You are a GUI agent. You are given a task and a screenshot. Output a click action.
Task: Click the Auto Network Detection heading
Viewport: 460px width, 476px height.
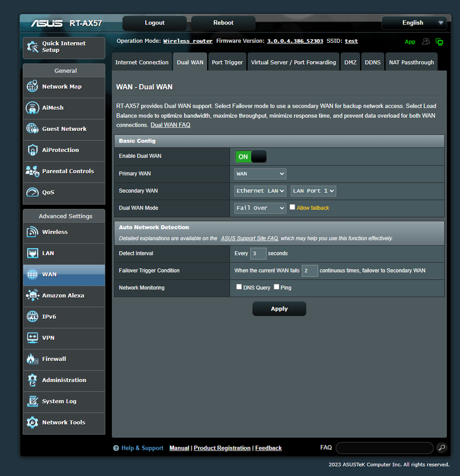154,227
